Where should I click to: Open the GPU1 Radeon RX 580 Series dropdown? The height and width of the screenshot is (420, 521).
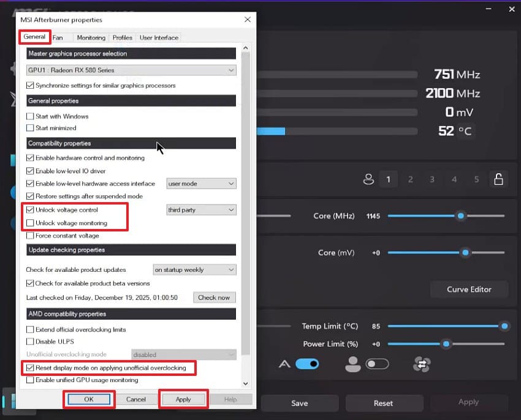[131, 70]
